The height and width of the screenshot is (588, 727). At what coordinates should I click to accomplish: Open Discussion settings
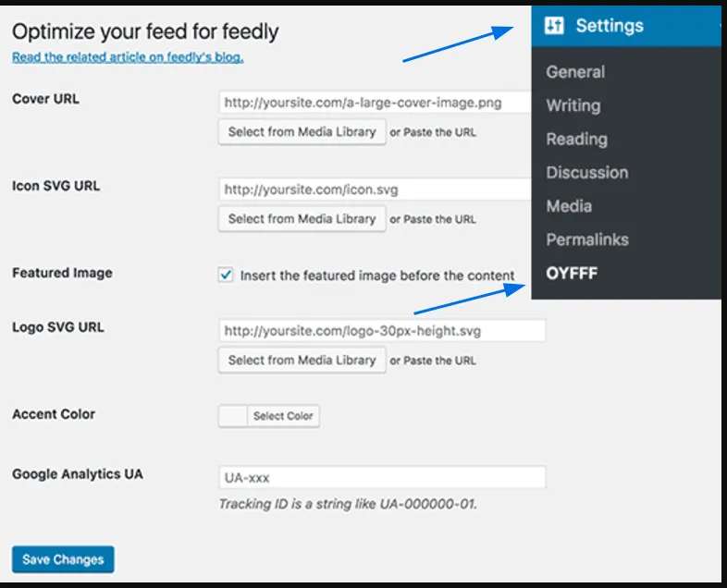pyautogui.click(x=587, y=172)
